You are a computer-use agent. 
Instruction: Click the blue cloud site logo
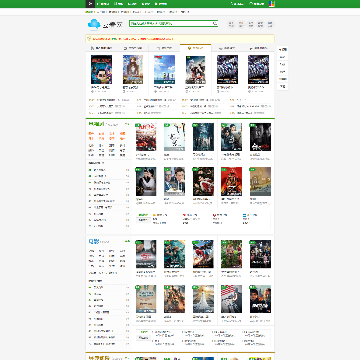94,24
